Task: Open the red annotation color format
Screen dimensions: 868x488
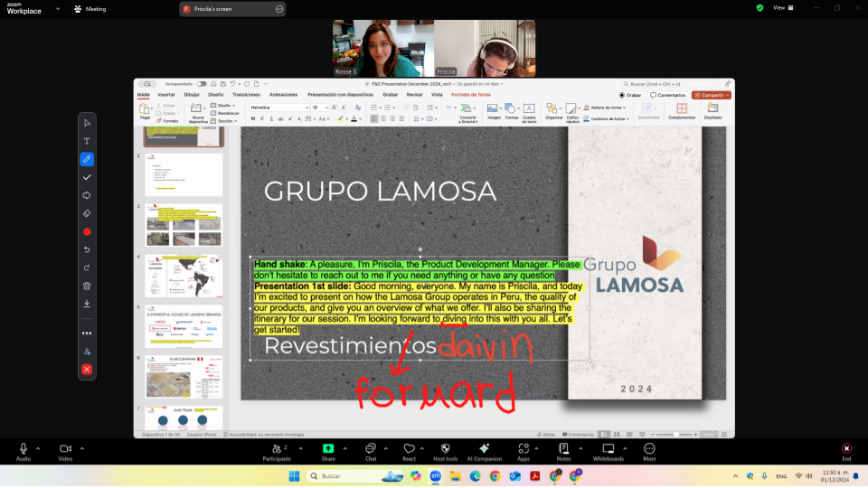Action: click(x=87, y=232)
